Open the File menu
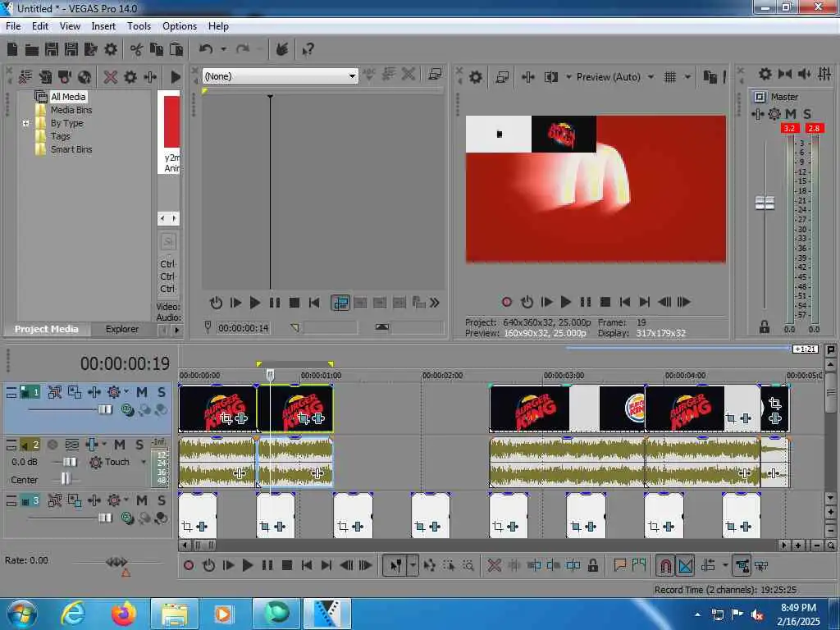The height and width of the screenshot is (630, 840). pyautogui.click(x=13, y=25)
